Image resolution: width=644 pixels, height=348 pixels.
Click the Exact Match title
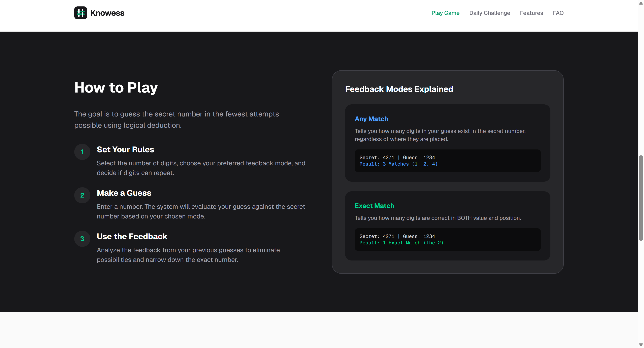click(374, 206)
